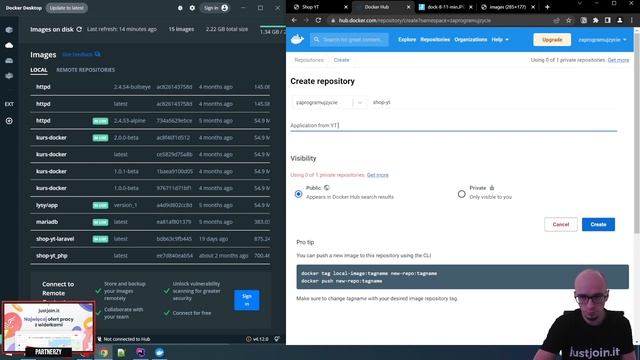
Task: Open Containers view in Docker Desktop sidebar
Action: [9, 30]
